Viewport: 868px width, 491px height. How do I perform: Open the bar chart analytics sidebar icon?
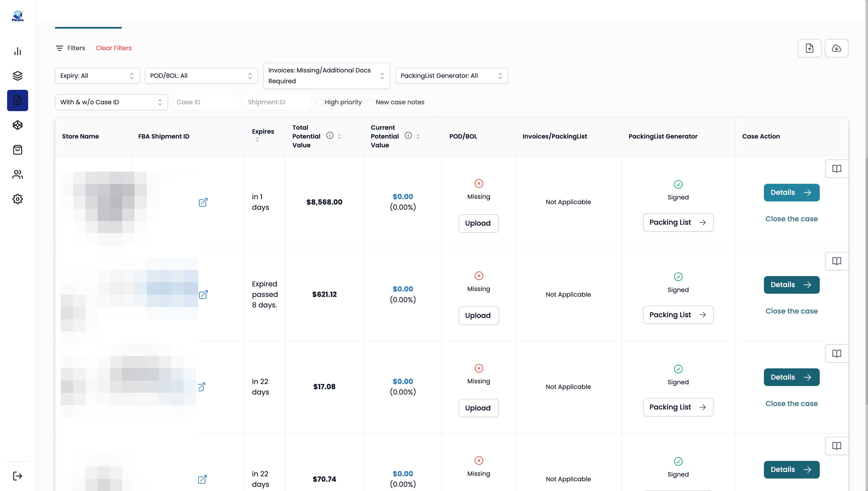pyautogui.click(x=18, y=51)
